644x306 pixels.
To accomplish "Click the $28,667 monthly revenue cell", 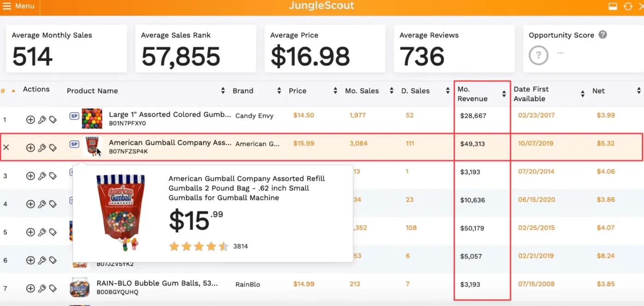I will point(473,116).
